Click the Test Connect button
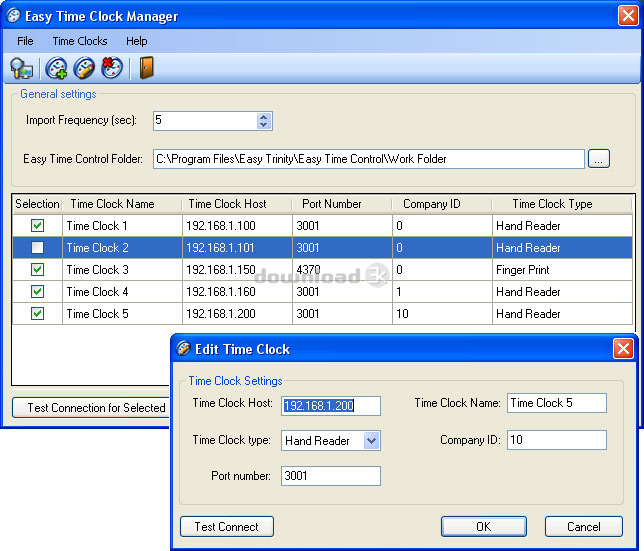 (227, 526)
